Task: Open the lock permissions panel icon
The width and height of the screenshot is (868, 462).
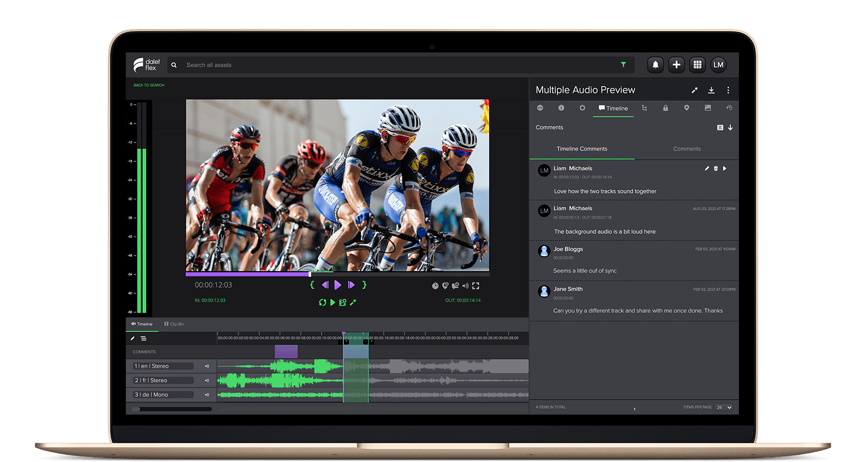Action: pos(665,108)
